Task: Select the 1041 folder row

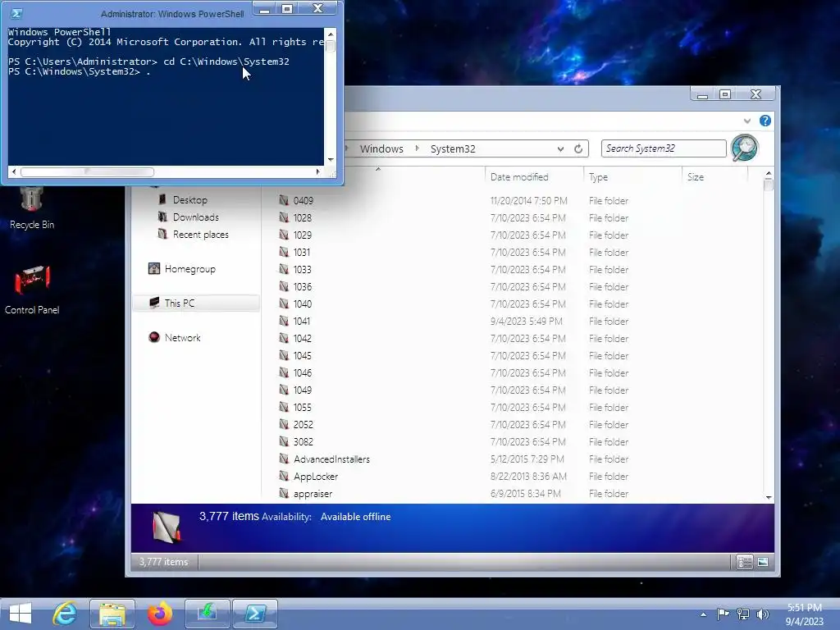Action: click(453, 322)
